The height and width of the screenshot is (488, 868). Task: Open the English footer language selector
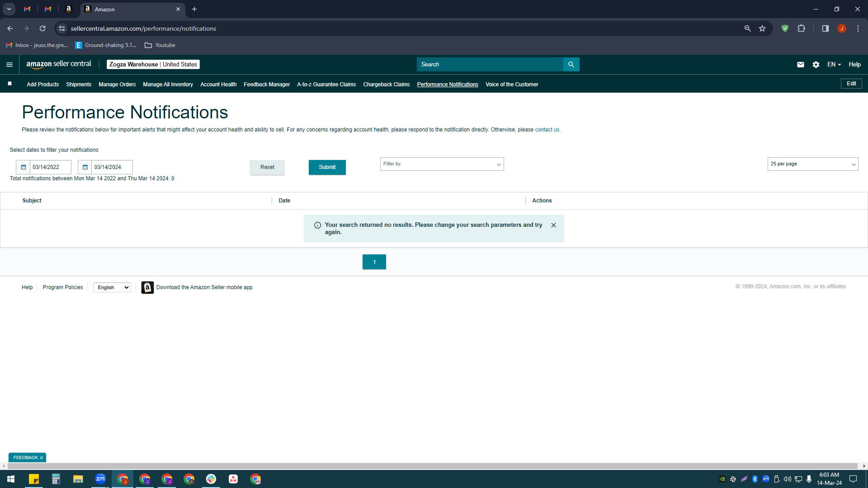(112, 287)
